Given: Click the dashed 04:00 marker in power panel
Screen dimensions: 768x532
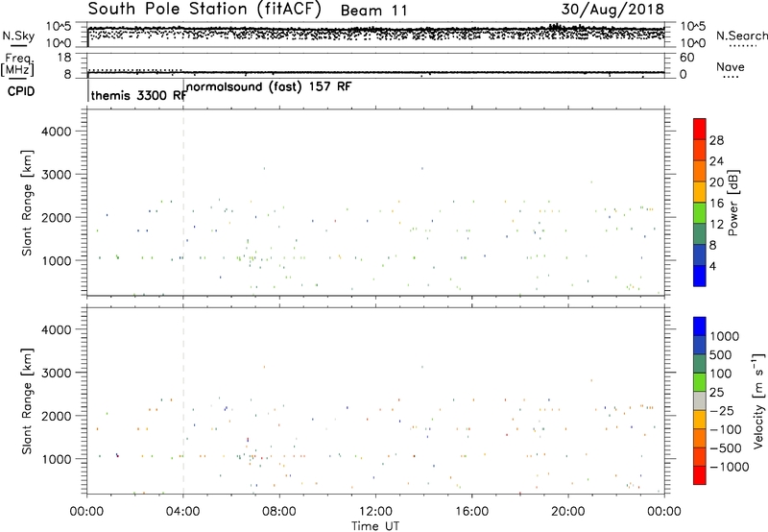Looking at the screenshot, I should (183, 203).
